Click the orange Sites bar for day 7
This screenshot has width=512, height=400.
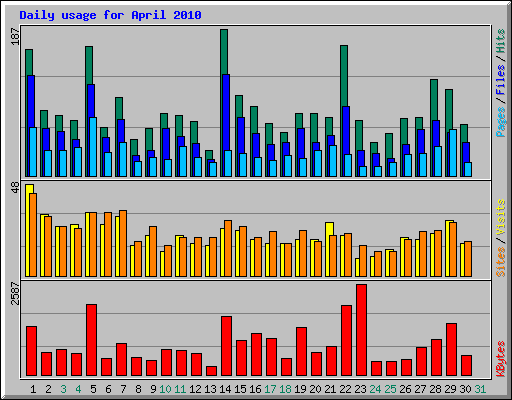123,243
